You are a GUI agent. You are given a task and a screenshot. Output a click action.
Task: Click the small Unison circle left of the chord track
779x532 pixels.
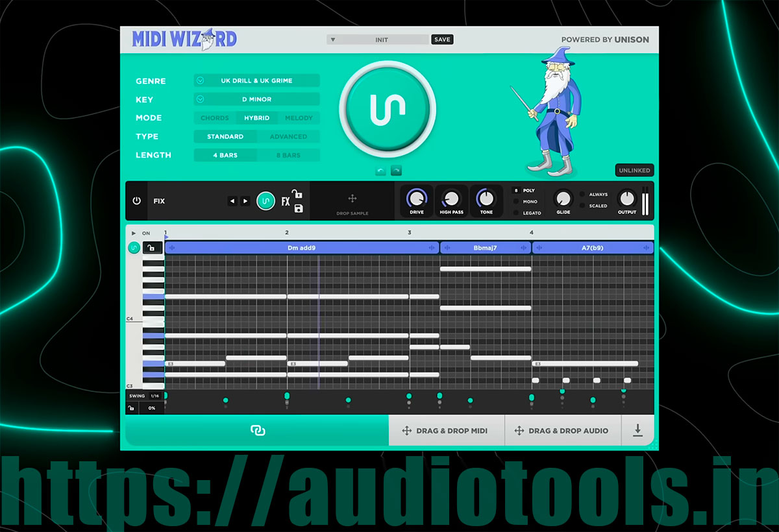[x=134, y=247]
